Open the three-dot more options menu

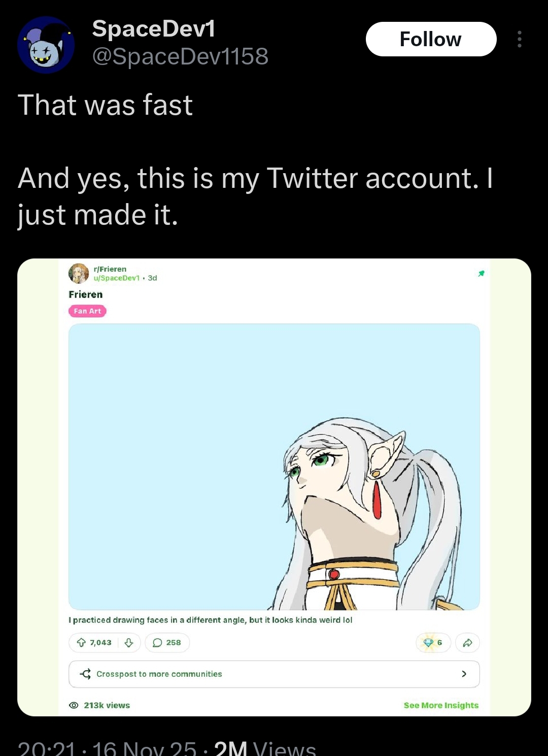519,39
